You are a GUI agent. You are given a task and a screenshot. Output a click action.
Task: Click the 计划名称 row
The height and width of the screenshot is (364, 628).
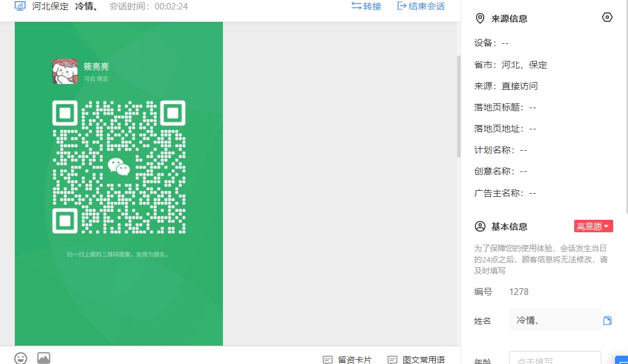point(500,150)
